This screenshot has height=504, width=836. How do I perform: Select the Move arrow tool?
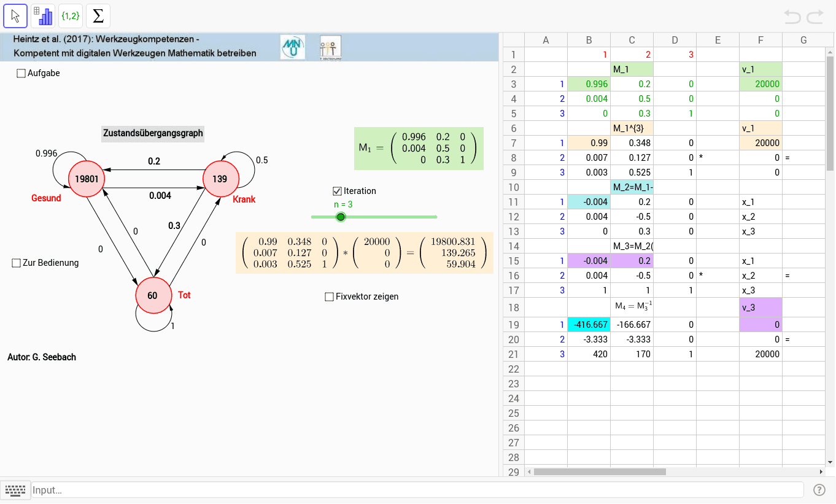coord(15,16)
